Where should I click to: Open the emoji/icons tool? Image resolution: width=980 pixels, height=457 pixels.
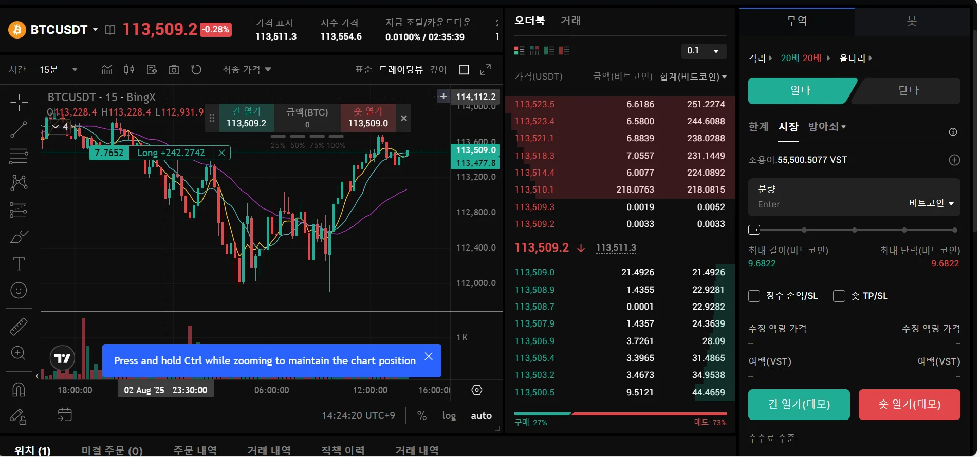19,291
